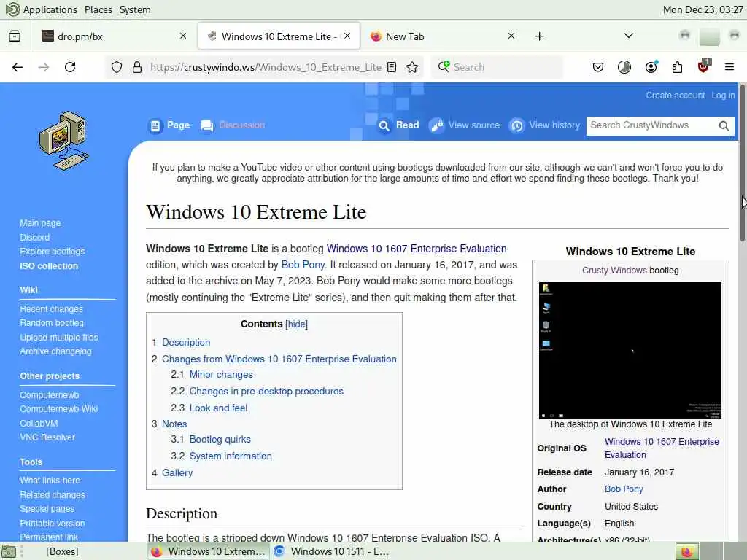This screenshot has width=747, height=560.
Task: Open Bob Pony author link in infobox
Action: (x=624, y=489)
